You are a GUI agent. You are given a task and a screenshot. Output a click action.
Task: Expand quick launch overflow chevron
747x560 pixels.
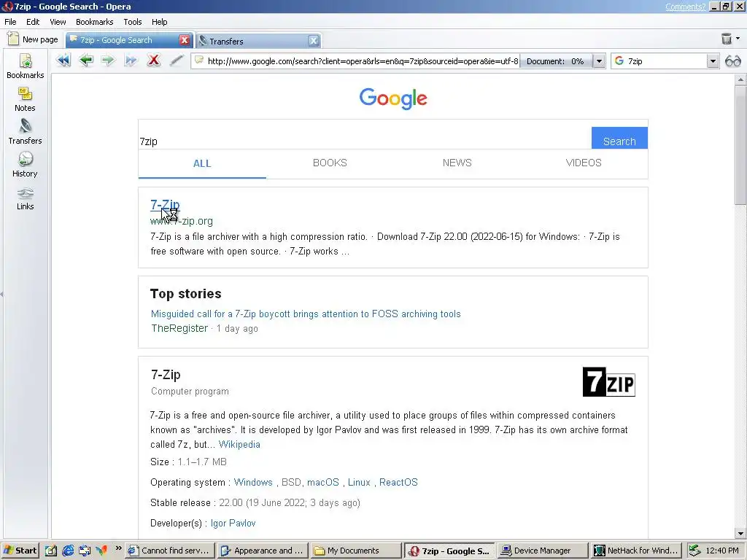point(118,548)
